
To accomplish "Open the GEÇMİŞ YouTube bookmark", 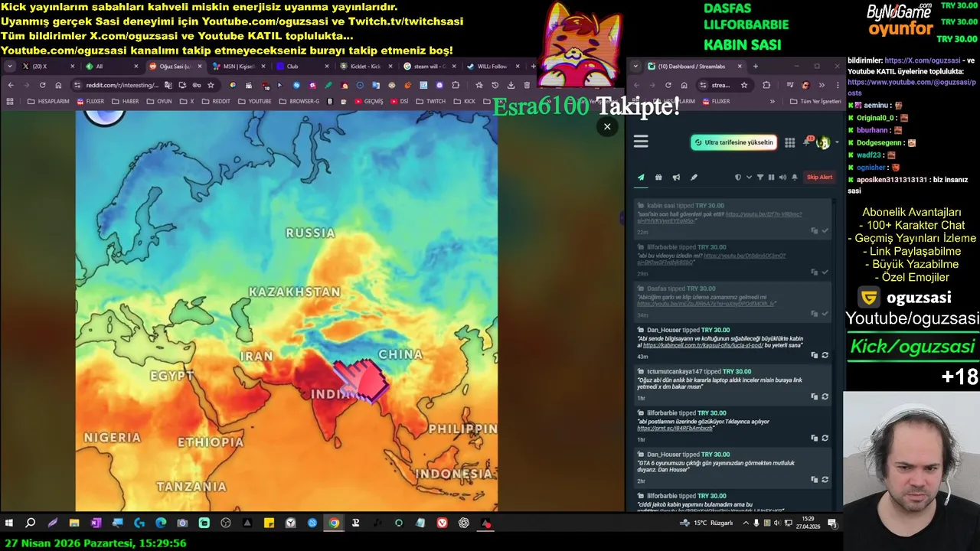I will pos(369,101).
